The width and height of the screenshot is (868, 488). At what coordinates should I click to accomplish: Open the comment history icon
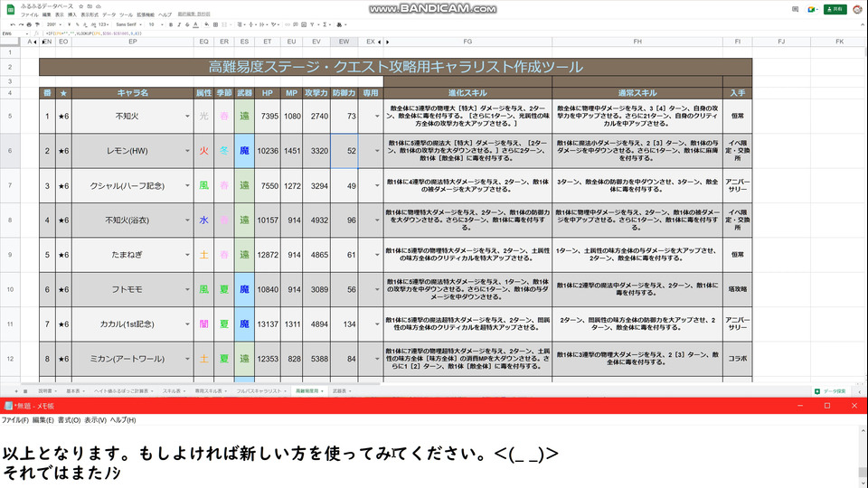[x=795, y=9]
